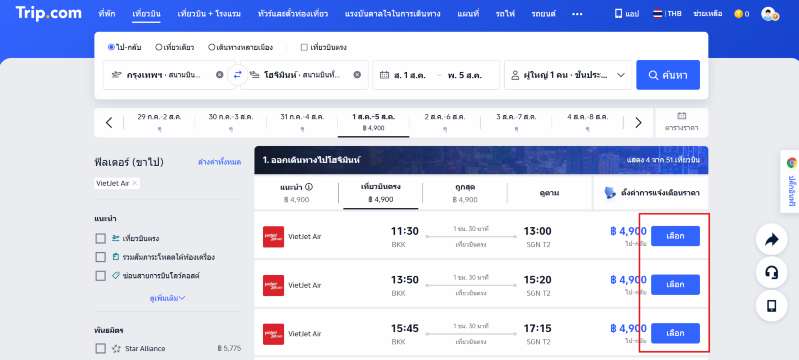Click ล้างค่าทั้งหมด clear all filters link
The width and height of the screenshot is (799, 360).
(x=220, y=162)
